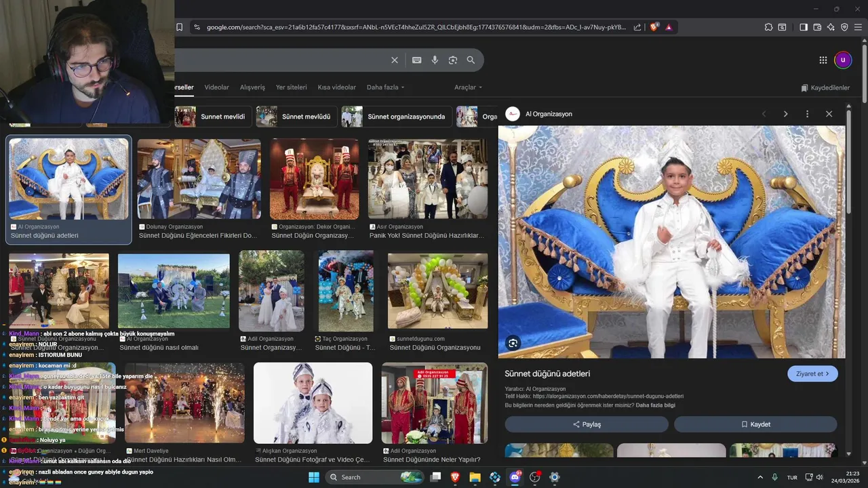Image resolution: width=868 pixels, height=488 pixels.
Task: Submit search with magnifier icon
Action: tap(471, 60)
